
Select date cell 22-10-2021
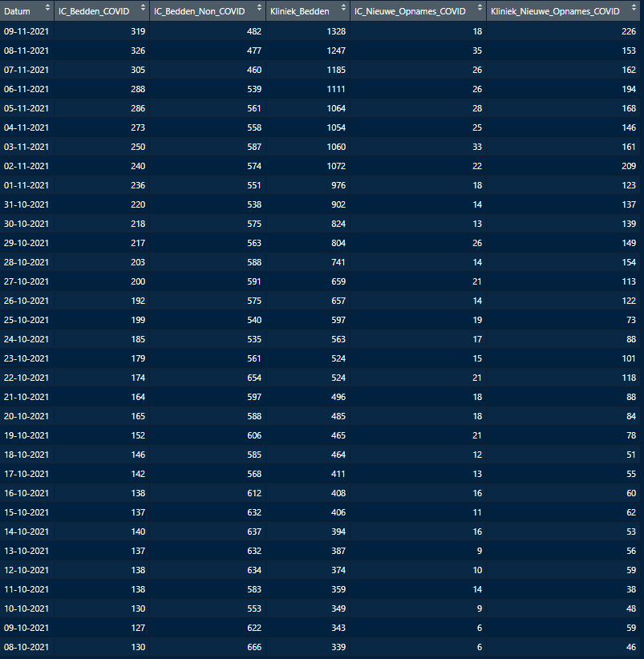(26, 378)
